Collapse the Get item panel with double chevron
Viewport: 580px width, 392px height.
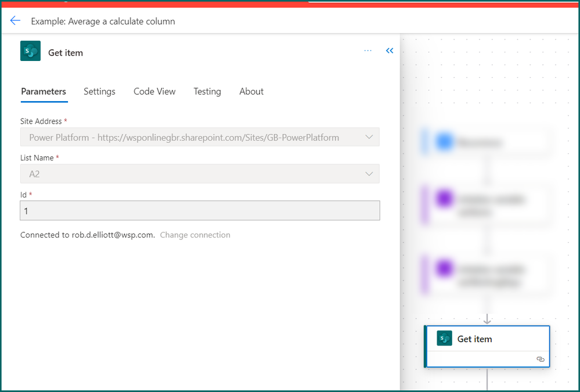click(x=390, y=51)
